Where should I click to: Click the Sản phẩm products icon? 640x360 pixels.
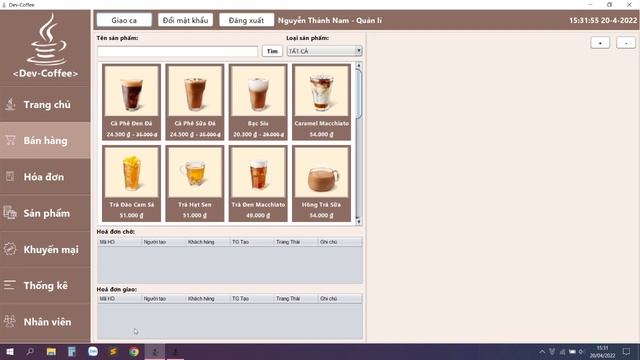pos(10,213)
